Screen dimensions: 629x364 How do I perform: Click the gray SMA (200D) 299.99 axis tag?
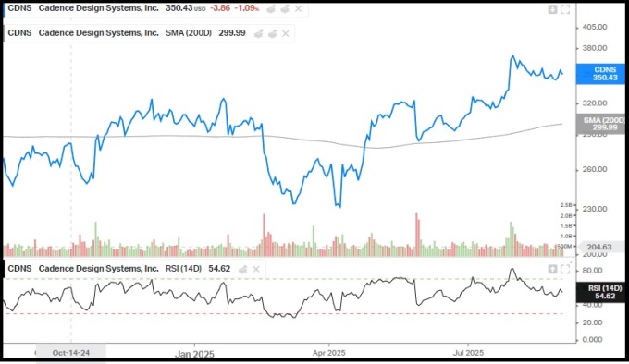coord(600,124)
